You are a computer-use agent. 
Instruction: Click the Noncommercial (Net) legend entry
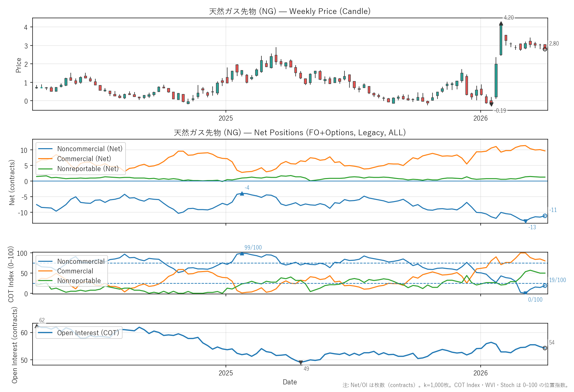90,149
